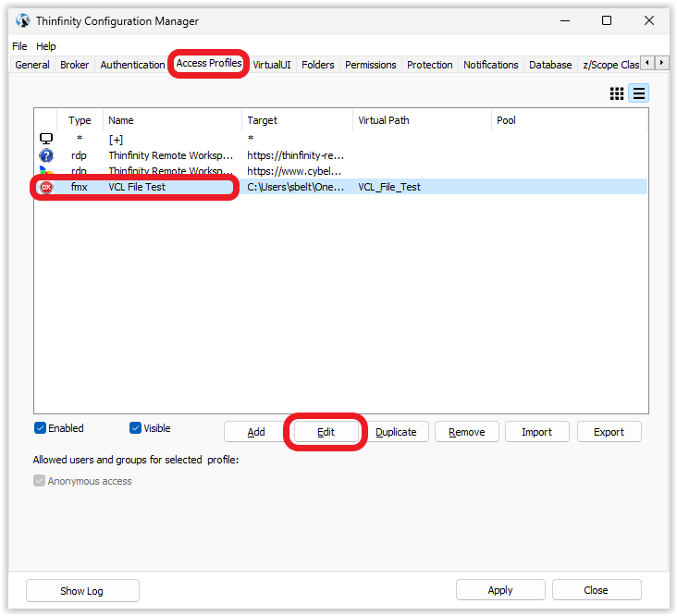Click the colorful icon of the cybel rdp profile

[46, 171]
